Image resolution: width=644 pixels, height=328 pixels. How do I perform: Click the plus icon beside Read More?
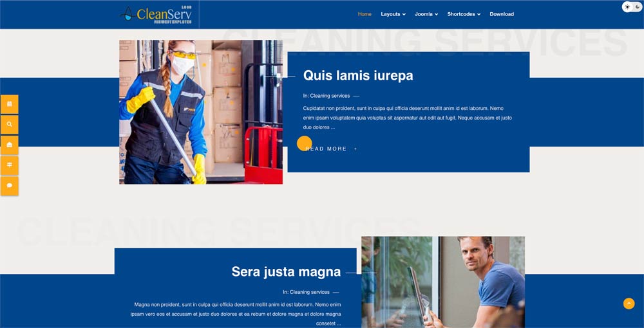pos(355,149)
